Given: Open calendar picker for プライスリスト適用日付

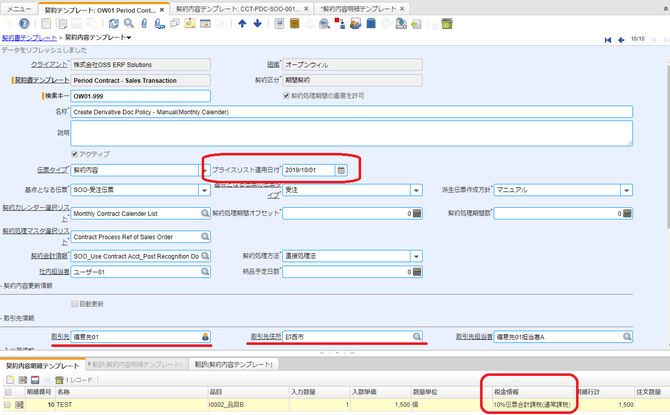Looking at the screenshot, I should (341, 170).
